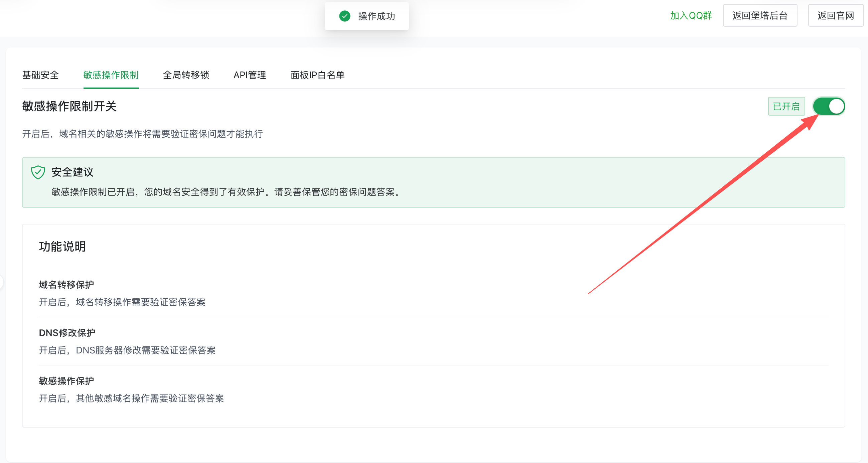Viewport: 868px width, 463px height.
Task: Click the 功能说明 panel title
Action: pos(62,246)
